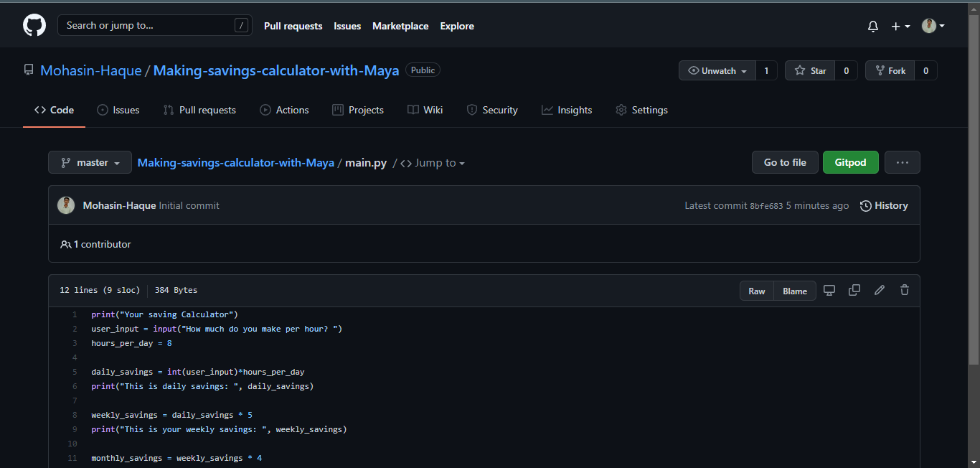
Task: Copy raw contents icon
Action: [854, 290]
